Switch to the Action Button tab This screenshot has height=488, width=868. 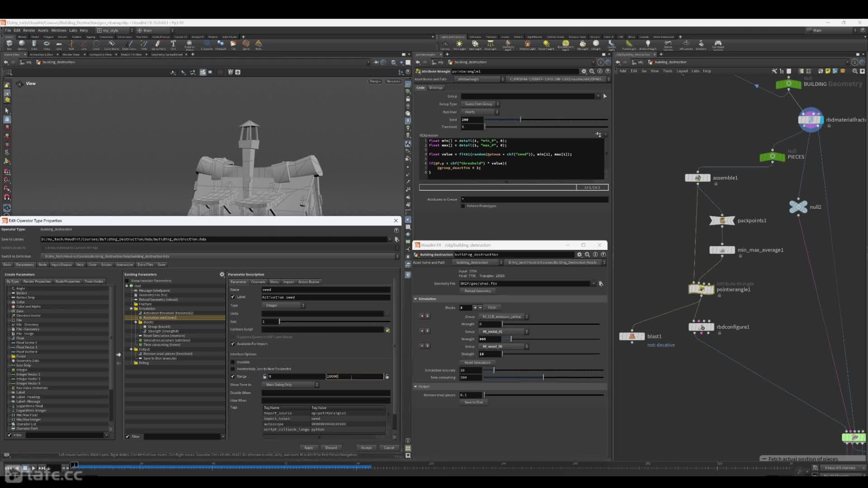[309, 282]
